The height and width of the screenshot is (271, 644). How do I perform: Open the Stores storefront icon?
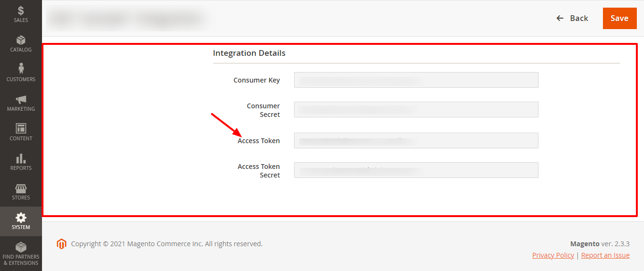(x=21, y=188)
